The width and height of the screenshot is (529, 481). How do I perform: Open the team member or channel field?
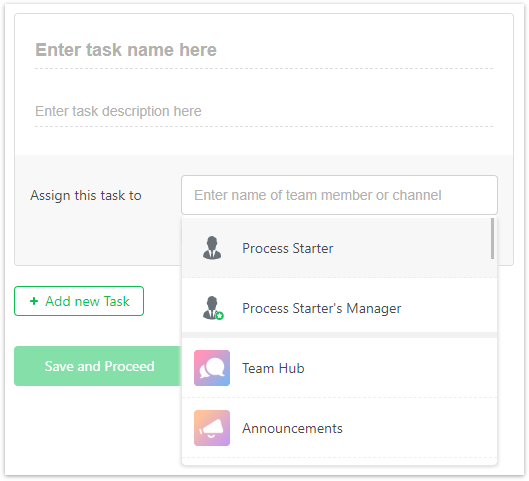[x=339, y=195]
